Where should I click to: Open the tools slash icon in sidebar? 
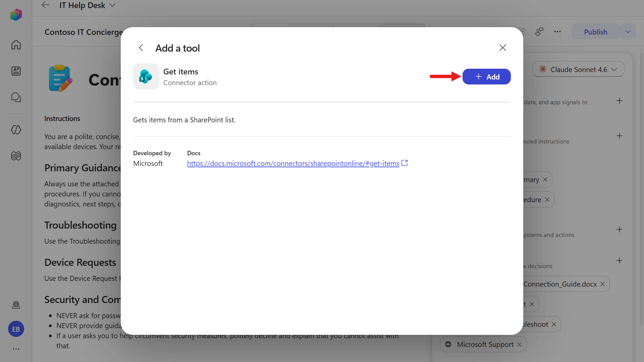pos(16,130)
